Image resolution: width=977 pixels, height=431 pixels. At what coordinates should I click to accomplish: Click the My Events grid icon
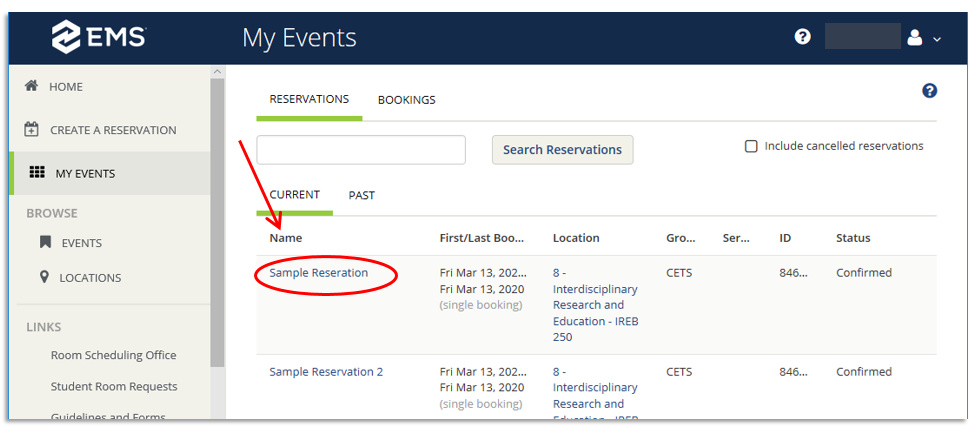pos(37,173)
